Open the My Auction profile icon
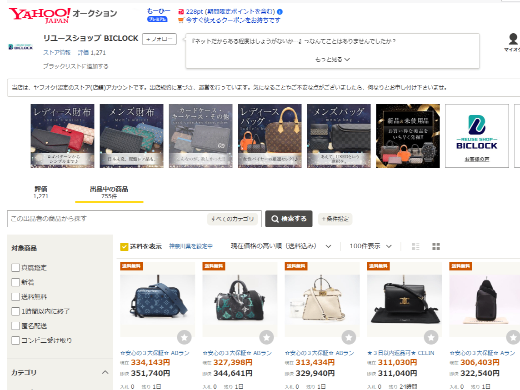Image resolution: width=520 pixels, height=390 pixels. click(x=513, y=39)
